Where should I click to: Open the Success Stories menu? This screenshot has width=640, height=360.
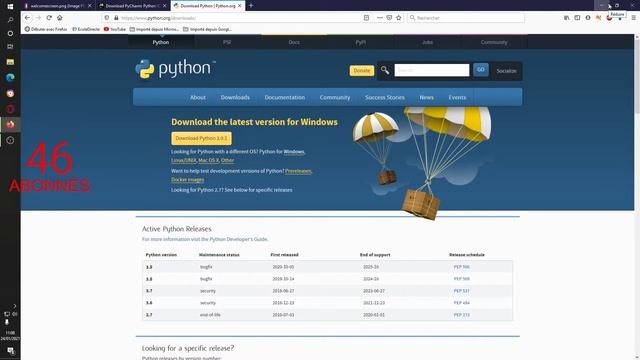coord(385,97)
